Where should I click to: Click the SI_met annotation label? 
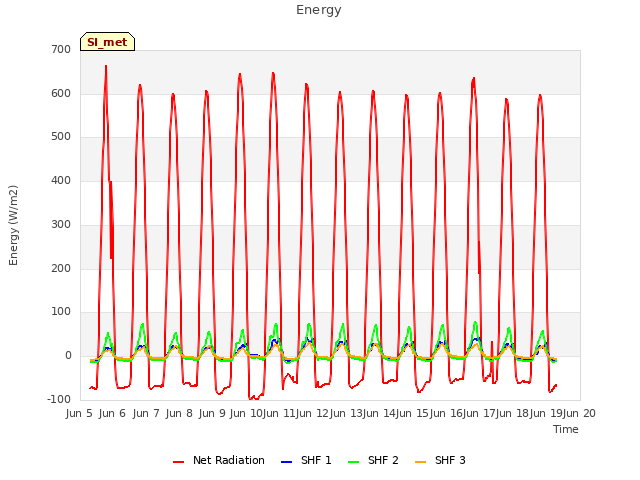(x=107, y=42)
